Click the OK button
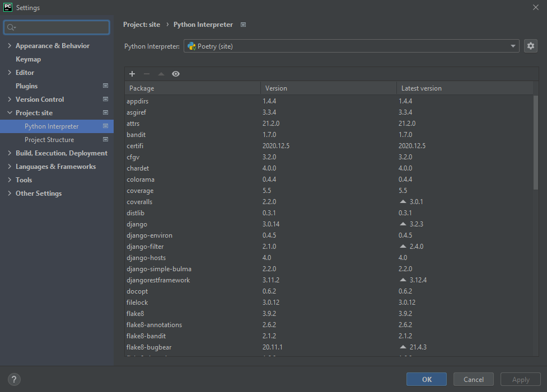The image size is (547, 392). 426,379
